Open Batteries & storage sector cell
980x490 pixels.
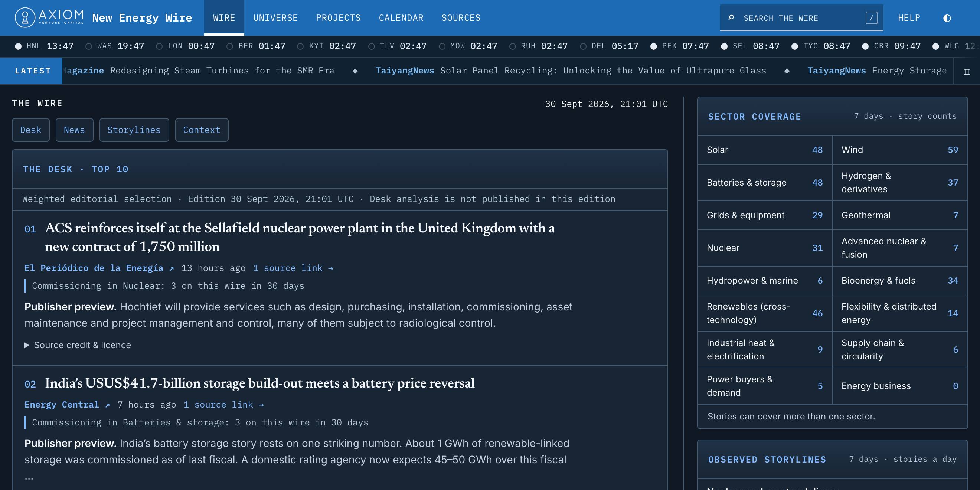[x=765, y=183]
